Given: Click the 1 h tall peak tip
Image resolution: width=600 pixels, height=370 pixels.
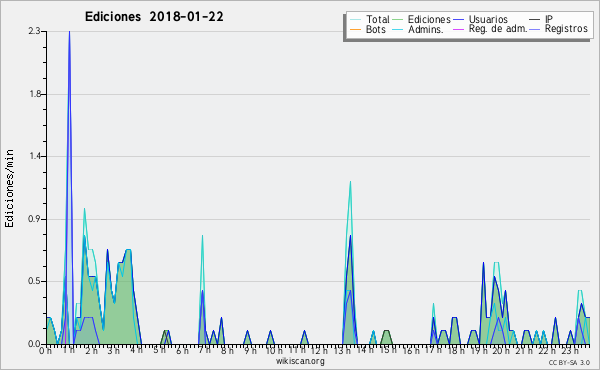Looking at the screenshot, I should pos(69,32).
